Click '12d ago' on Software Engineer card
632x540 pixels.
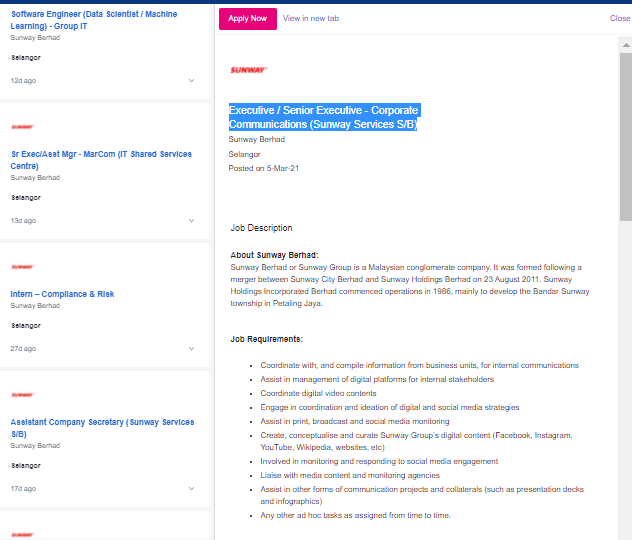tap(23, 81)
